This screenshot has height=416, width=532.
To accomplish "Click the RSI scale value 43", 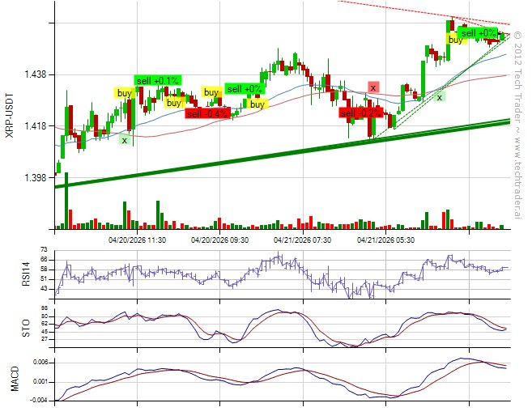I will tap(44, 289).
